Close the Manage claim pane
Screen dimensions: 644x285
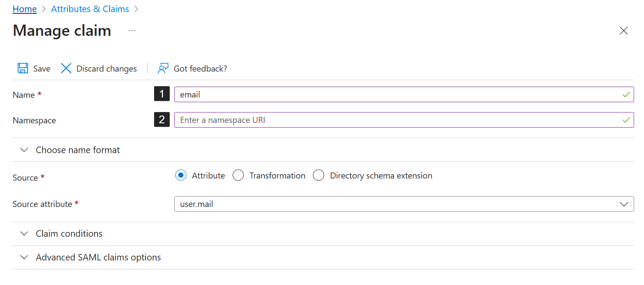pos(623,31)
